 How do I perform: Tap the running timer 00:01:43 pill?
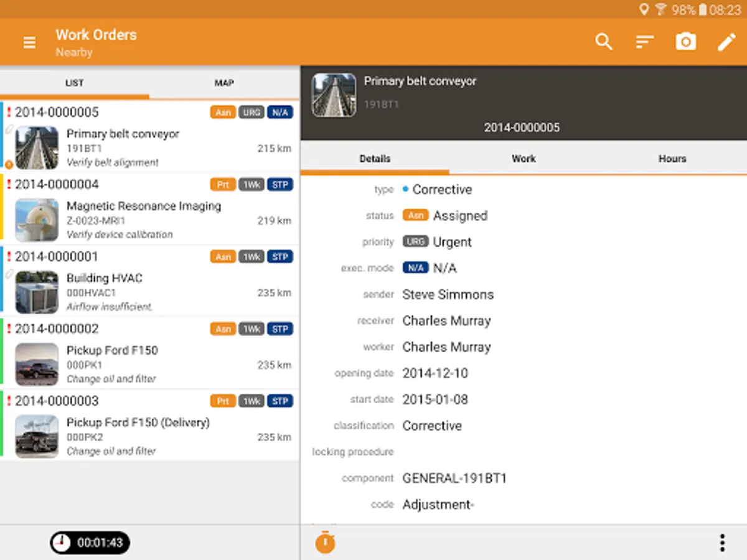tap(90, 543)
